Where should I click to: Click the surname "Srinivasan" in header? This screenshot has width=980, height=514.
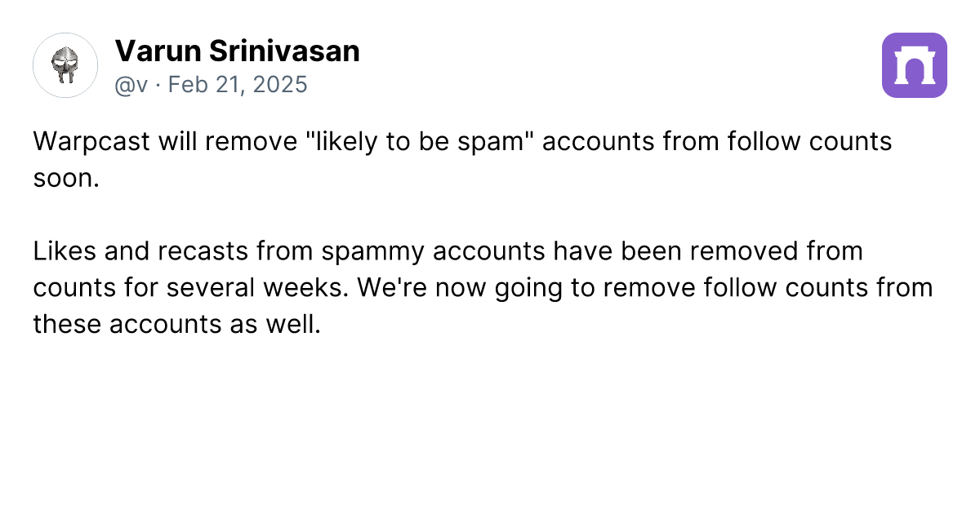tap(283, 51)
